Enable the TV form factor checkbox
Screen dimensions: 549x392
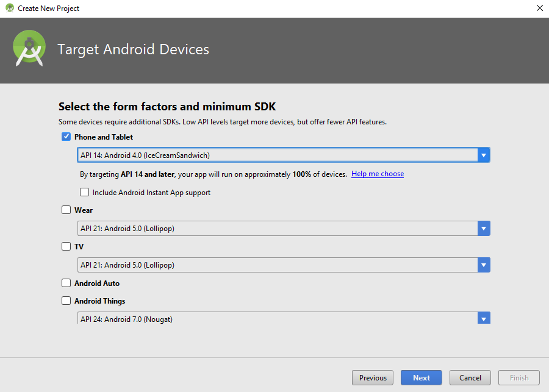point(66,247)
